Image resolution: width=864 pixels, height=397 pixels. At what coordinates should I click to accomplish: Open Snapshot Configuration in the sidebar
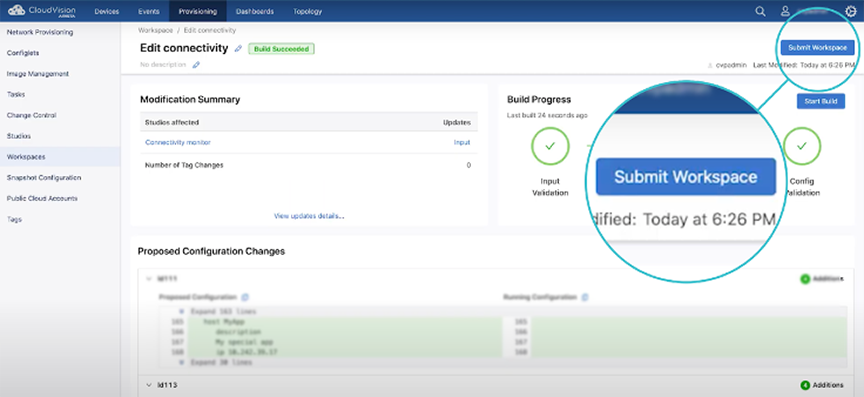[x=44, y=178]
